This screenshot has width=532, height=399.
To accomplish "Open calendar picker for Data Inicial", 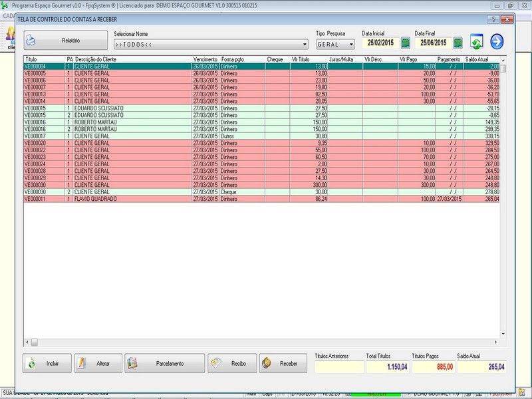I will 405,43.
